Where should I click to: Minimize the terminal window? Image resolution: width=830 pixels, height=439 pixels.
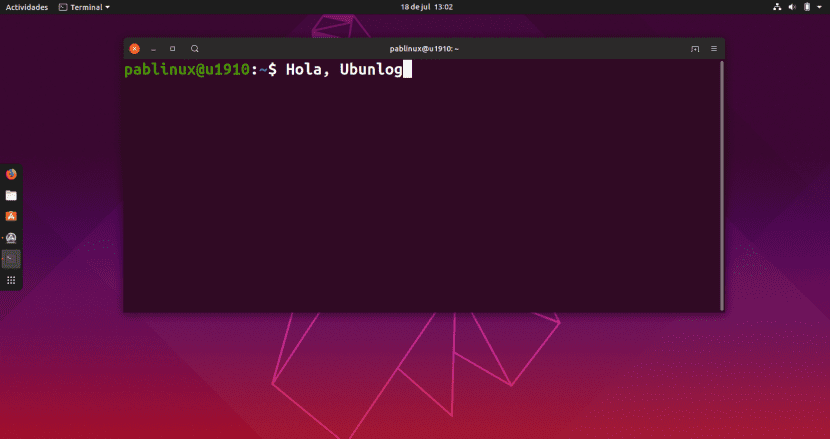tap(154, 49)
